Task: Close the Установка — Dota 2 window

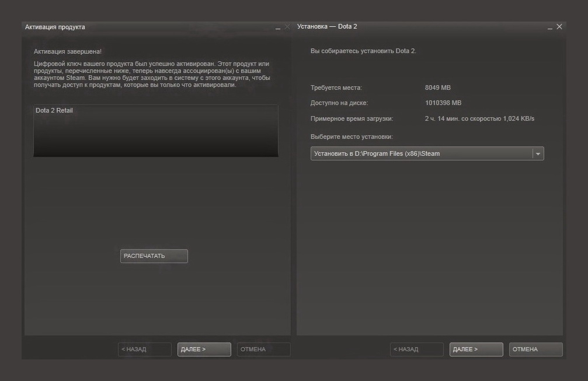Action: pyautogui.click(x=559, y=27)
